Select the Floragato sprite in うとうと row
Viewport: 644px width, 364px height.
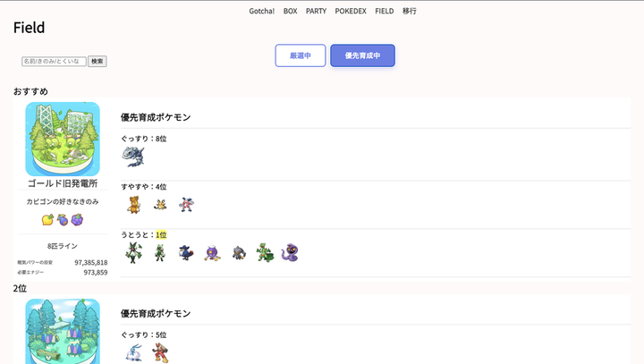160,253
